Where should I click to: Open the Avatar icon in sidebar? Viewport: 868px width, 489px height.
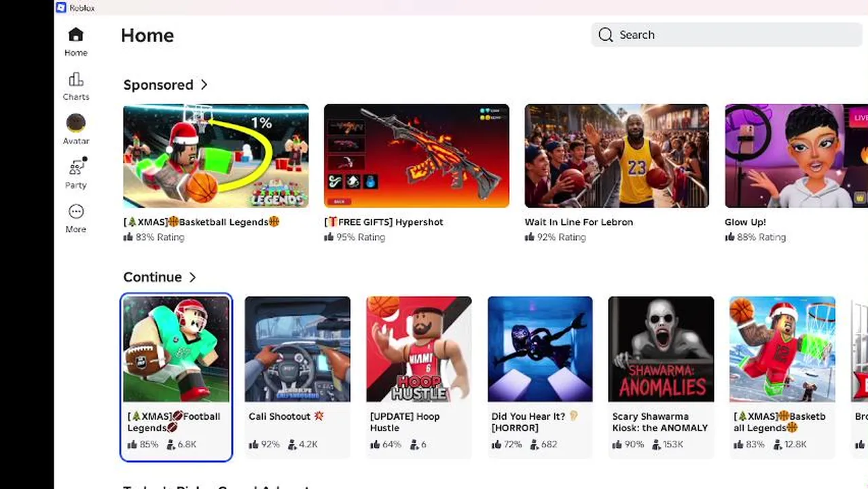click(x=75, y=123)
